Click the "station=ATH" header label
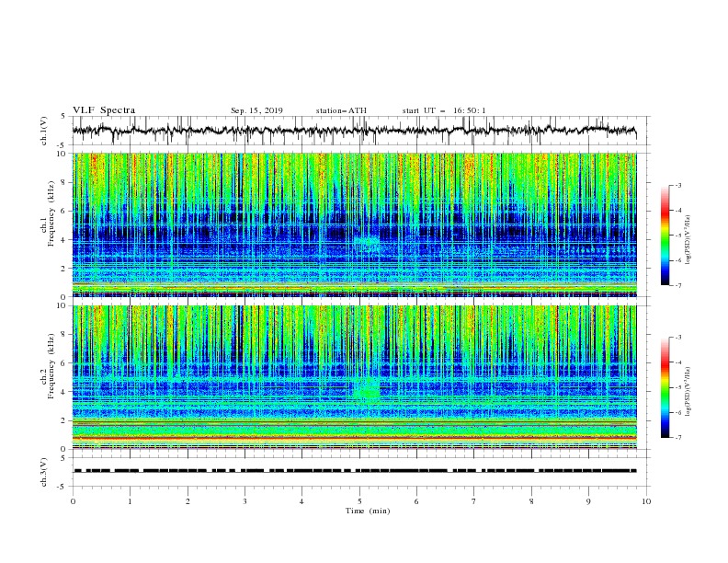 click(341, 110)
